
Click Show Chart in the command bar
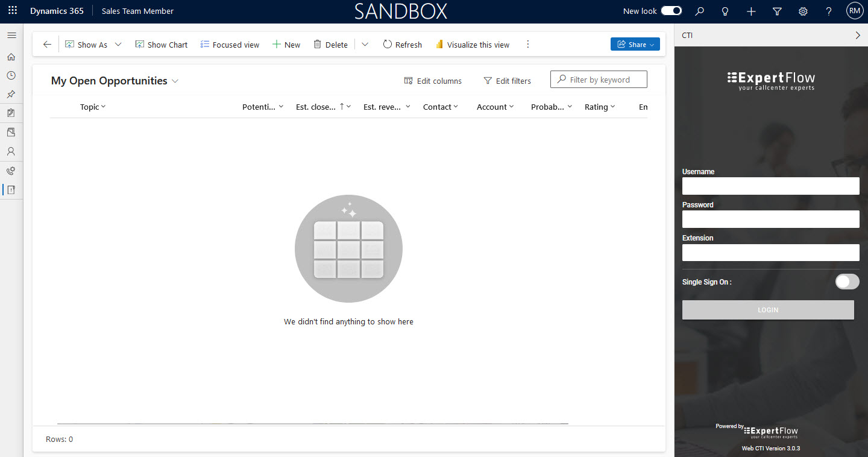pyautogui.click(x=161, y=44)
